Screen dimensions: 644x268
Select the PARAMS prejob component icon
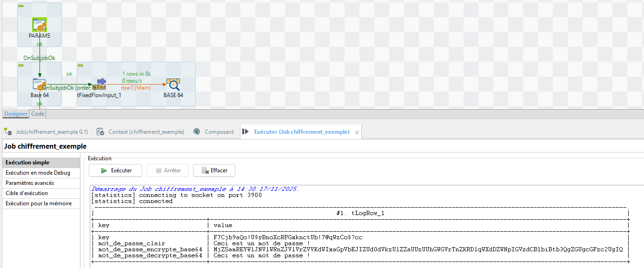pos(40,24)
